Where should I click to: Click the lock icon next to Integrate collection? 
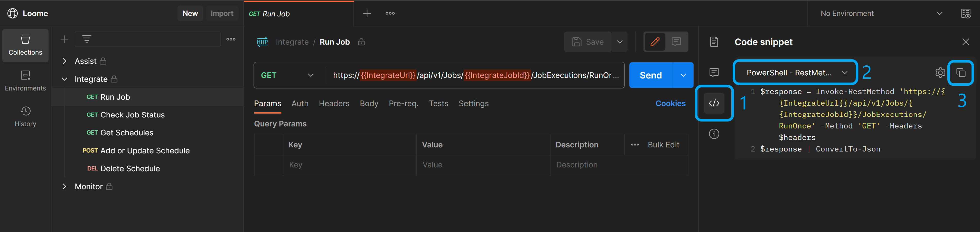click(114, 79)
